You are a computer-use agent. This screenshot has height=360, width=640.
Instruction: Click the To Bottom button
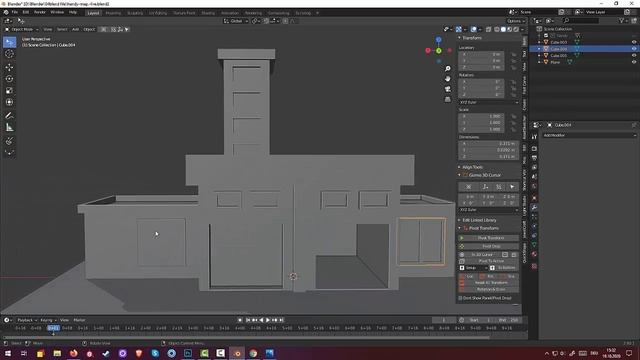[504, 268]
